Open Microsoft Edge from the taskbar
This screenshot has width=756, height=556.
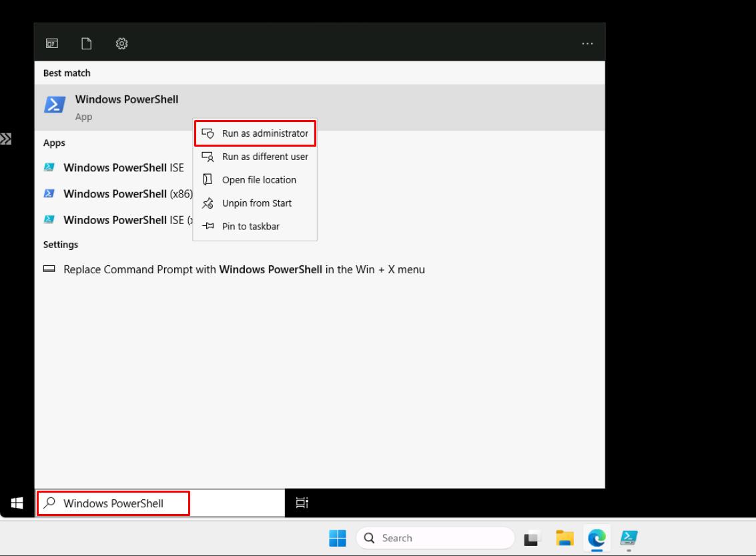[x=597, y=538]
